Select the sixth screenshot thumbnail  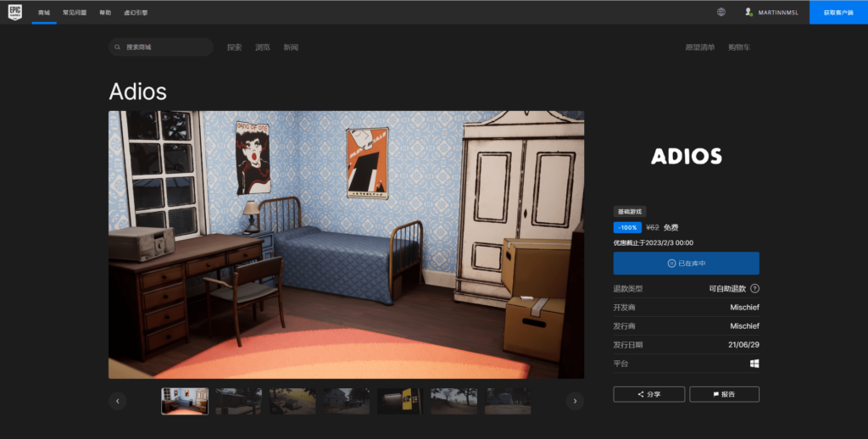pos(454,401)
